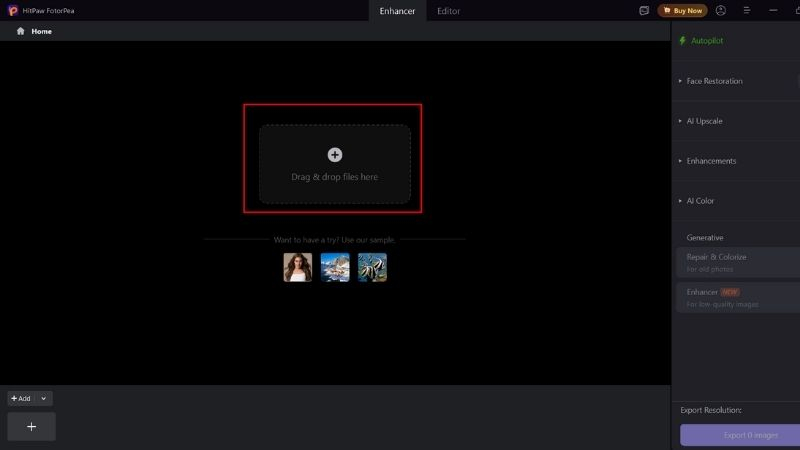The height and width of the screenshot is (450, 800).
Task: Select Repair & Colorize for old photos
Action: 738,262
